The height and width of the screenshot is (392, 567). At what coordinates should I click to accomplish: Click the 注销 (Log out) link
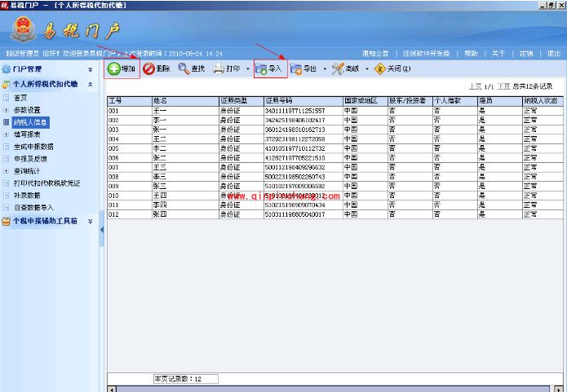(x=526, y=53)
